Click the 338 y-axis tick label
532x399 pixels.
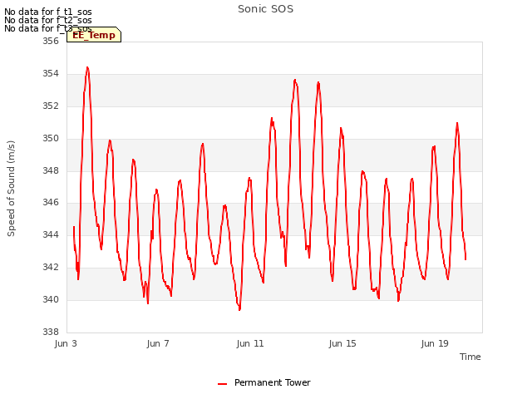click(x=51, y=332)
